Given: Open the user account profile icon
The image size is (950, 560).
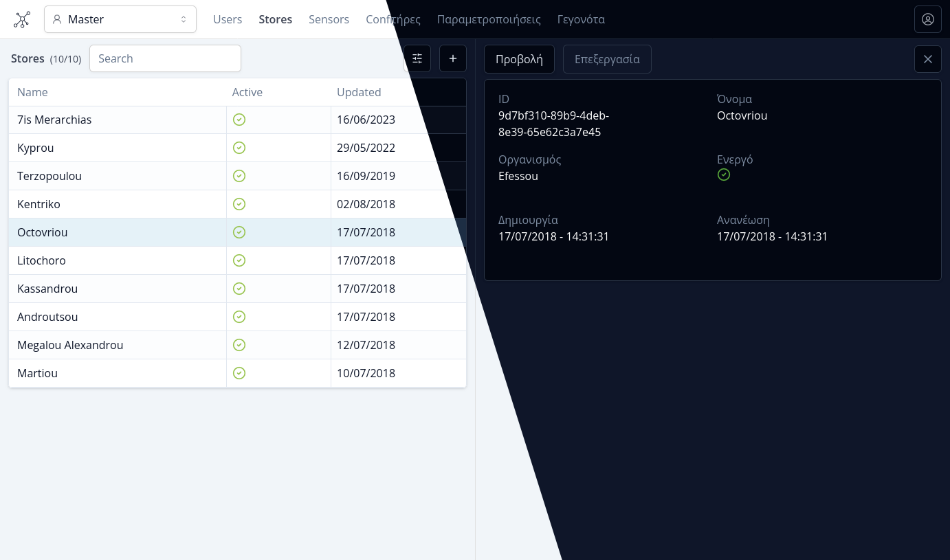Looking at the screenshot, I should pos(927,19).
